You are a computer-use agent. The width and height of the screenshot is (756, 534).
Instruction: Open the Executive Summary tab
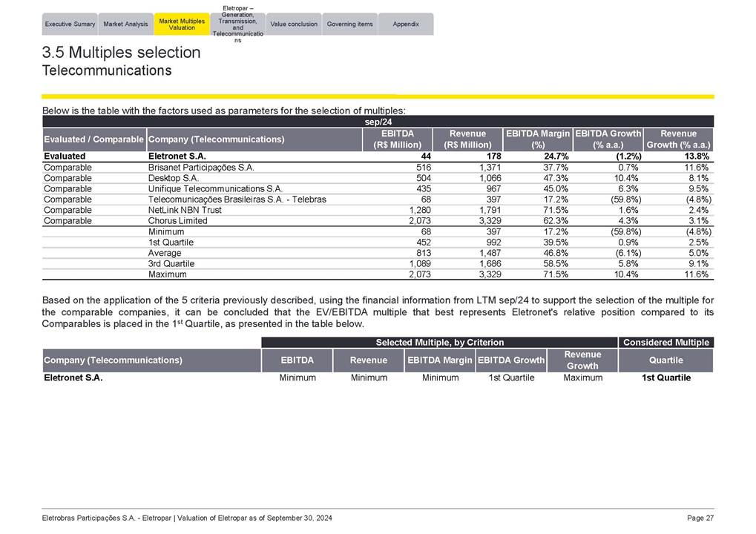click(70, 24)
